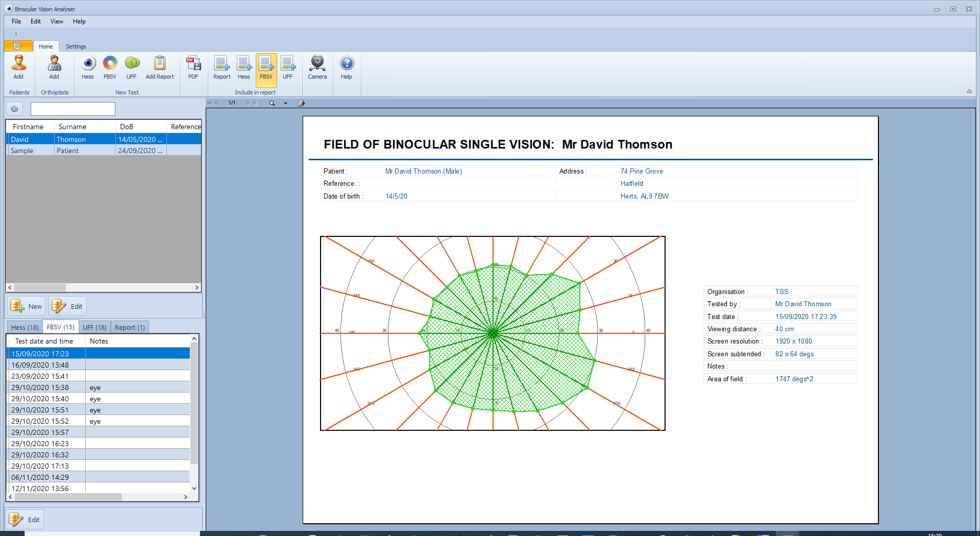
Task: Collapse the ribbon with the chevron arrow
Action: (969, 91)
